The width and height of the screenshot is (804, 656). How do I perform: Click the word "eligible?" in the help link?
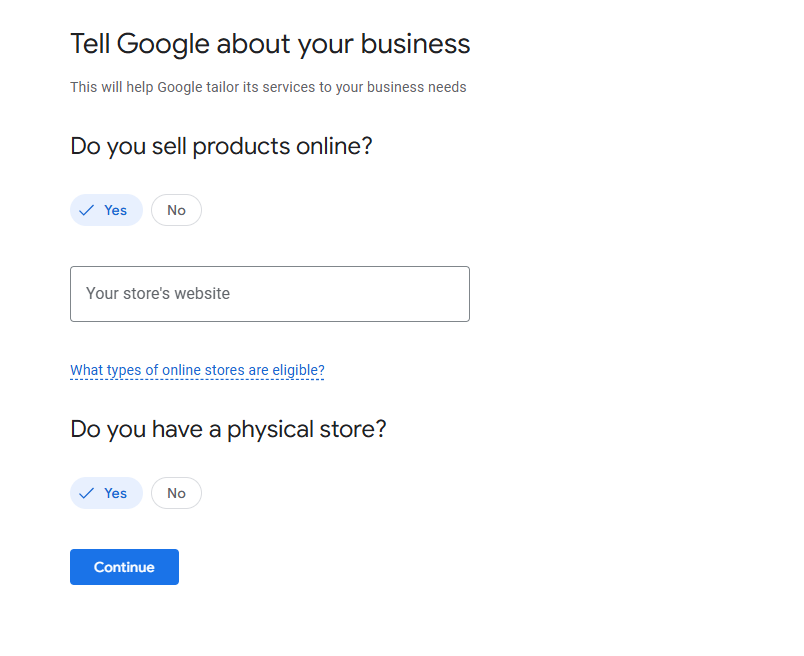point(295,370)
